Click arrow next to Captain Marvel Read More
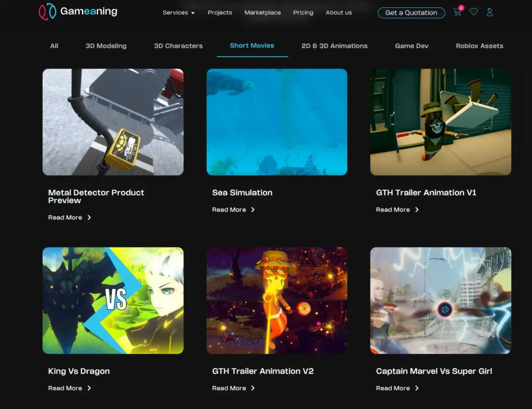Screen dimensions: 532x409 [417, 388]
